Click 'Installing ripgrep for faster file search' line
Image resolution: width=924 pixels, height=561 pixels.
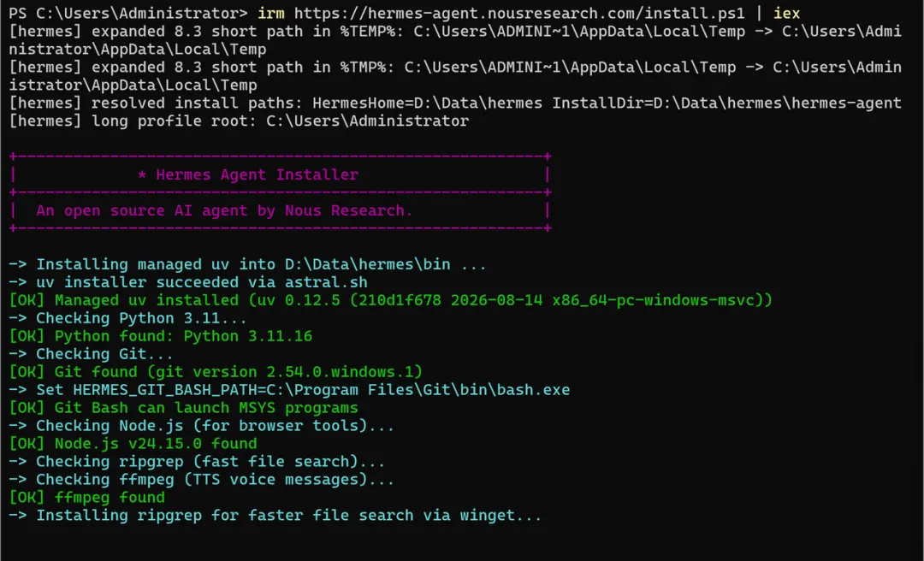(275, 516)
